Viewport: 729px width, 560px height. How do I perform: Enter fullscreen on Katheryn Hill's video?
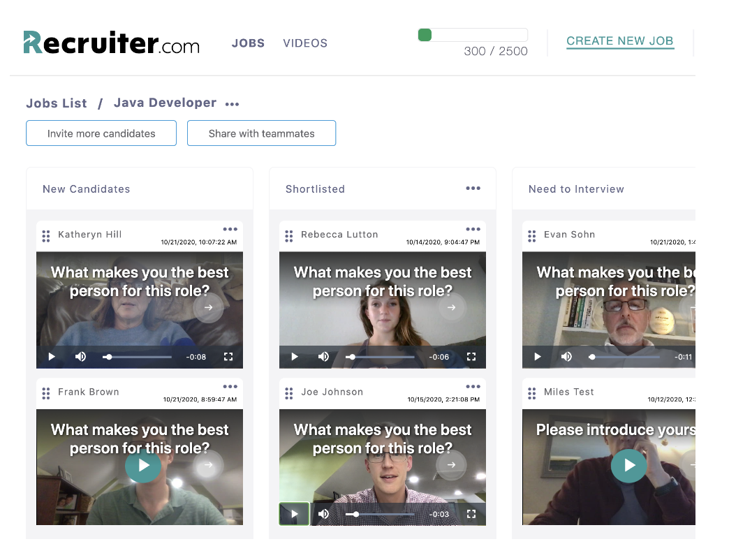(x=228, y=357)
